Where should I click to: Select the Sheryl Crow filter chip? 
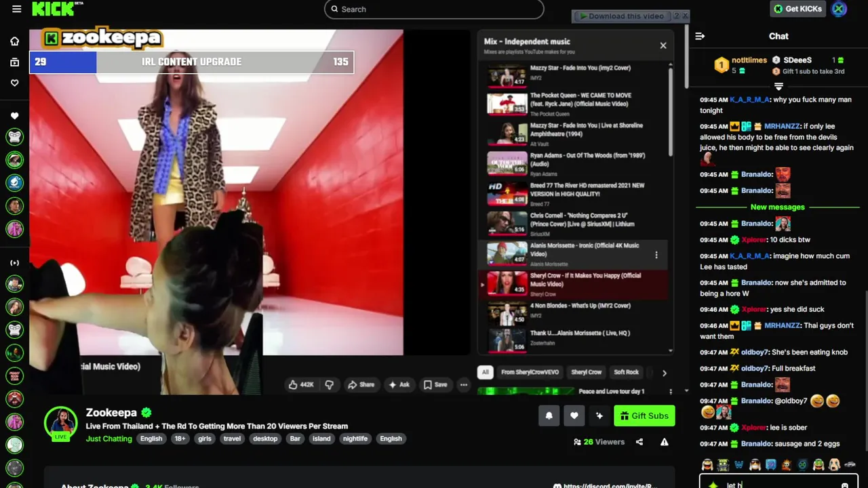pyautogui.click(x=586, y=372)
